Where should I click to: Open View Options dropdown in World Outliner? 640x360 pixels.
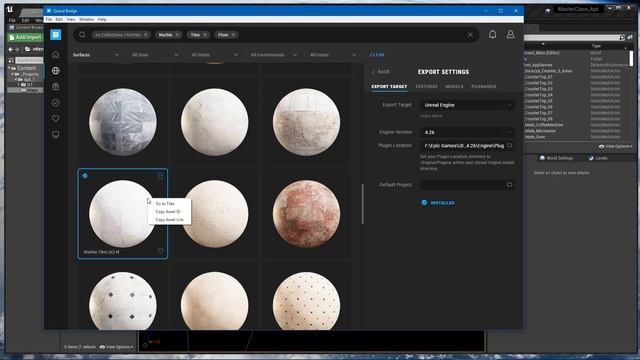click(x=616, y=146)
